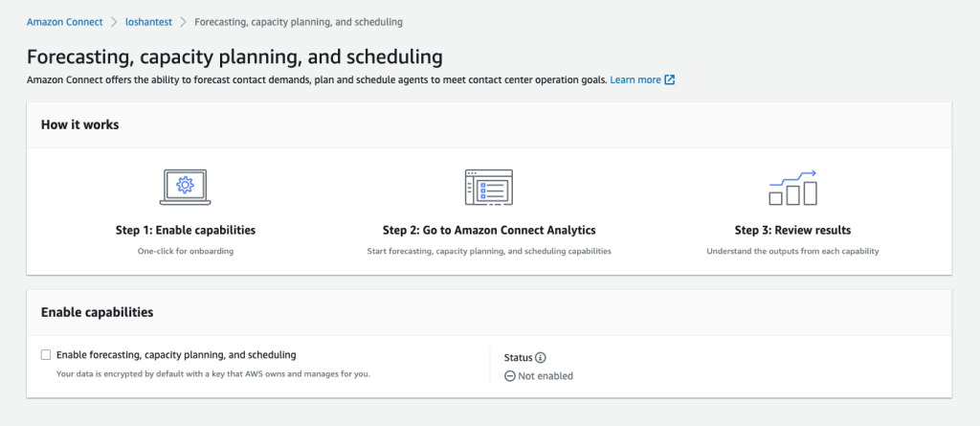Go to the loshantest breadcrumb link
This screenshot has height=426, width=980.
click(147, 21)
